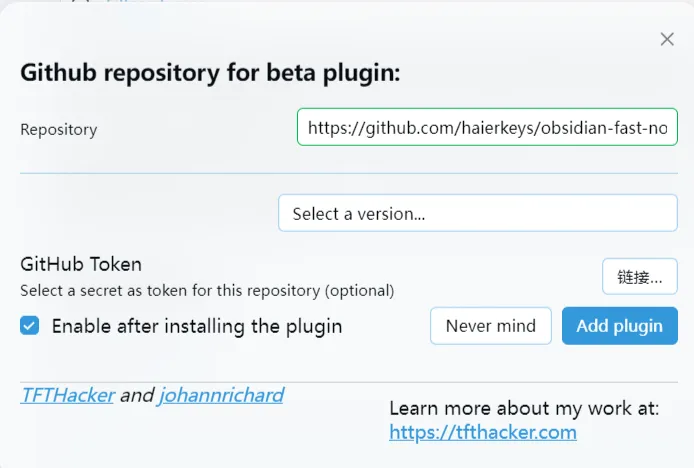
Task: Click the Repository URL input field
Action: (487, 128)
